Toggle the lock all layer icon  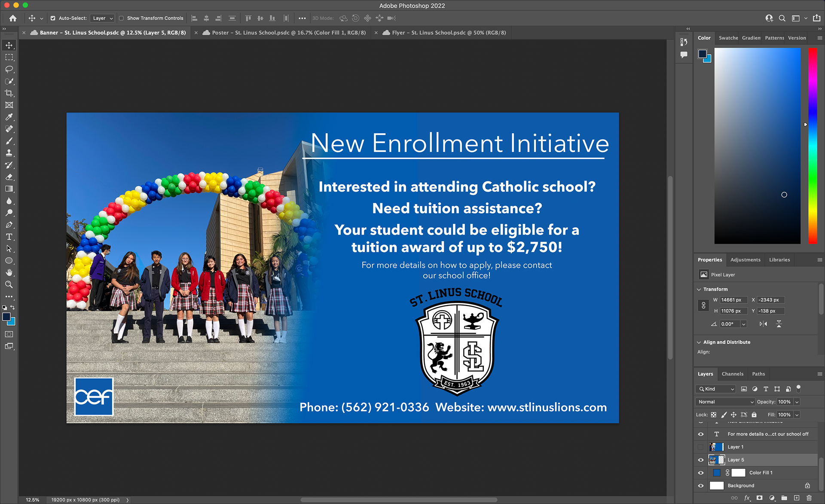[x=754, y=415]
